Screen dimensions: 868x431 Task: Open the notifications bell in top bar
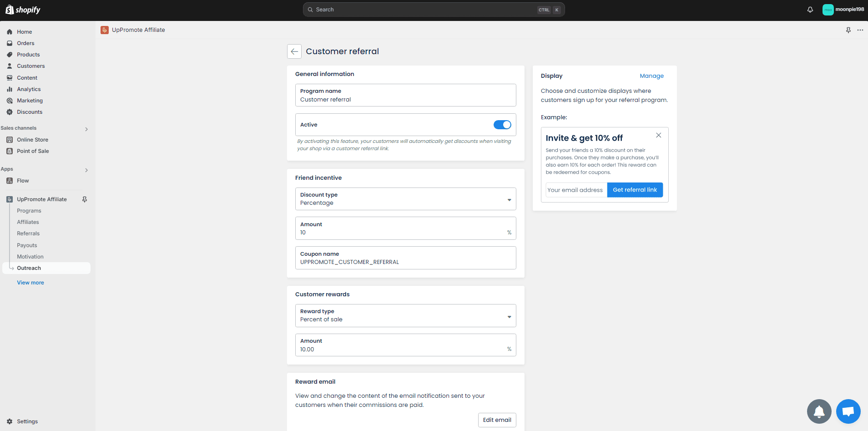810,10
